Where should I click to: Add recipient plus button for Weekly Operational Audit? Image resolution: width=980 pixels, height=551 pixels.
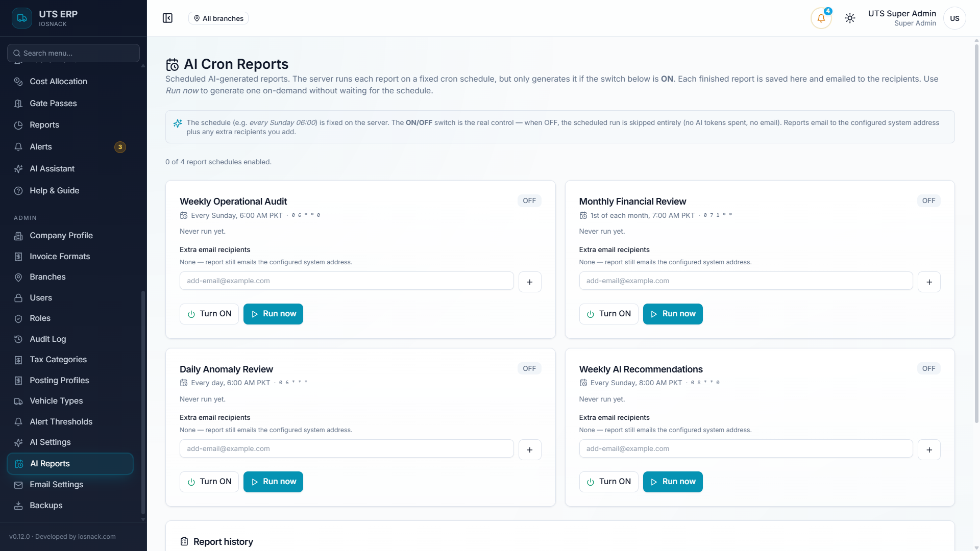coord(530,282)
